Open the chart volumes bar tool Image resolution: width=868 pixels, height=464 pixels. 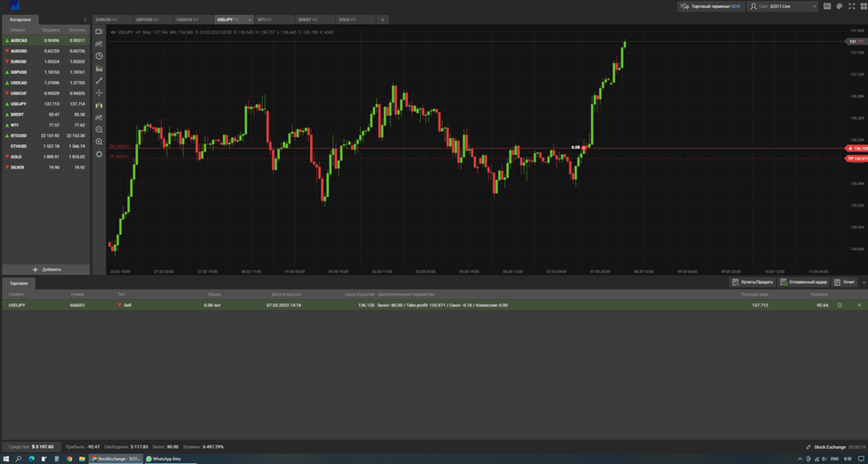click(x=99, y=69)
